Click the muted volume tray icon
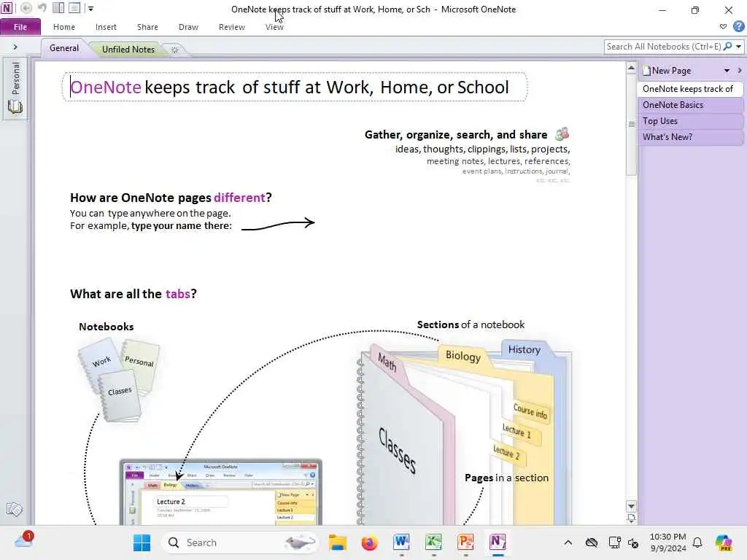Image resolution: width=747 pixels, height=560 pixels. (x=633, y=542)
